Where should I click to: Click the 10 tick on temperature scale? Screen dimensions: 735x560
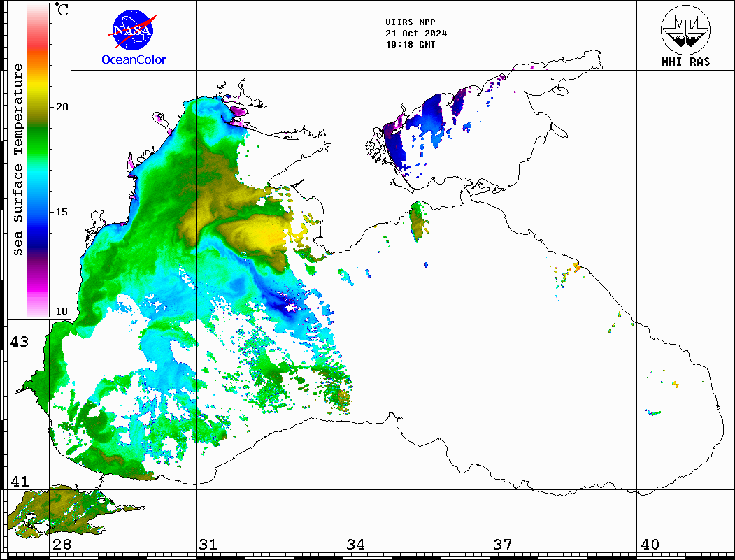62,311
